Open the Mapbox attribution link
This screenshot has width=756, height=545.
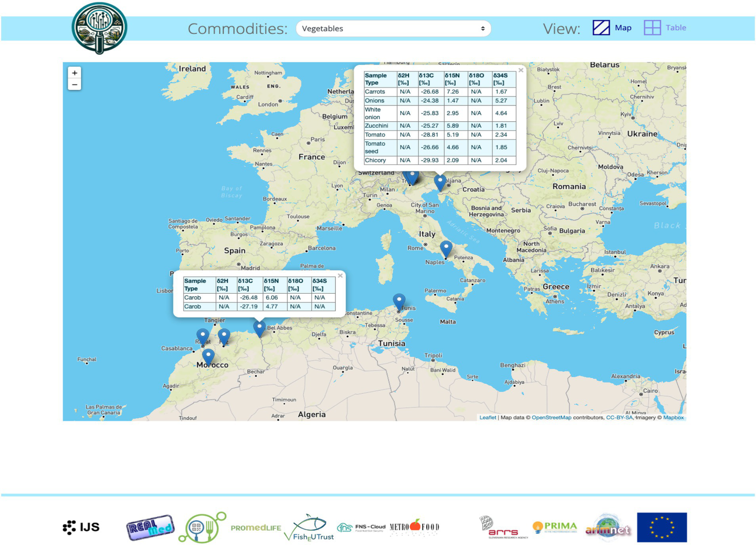[673, 417]
